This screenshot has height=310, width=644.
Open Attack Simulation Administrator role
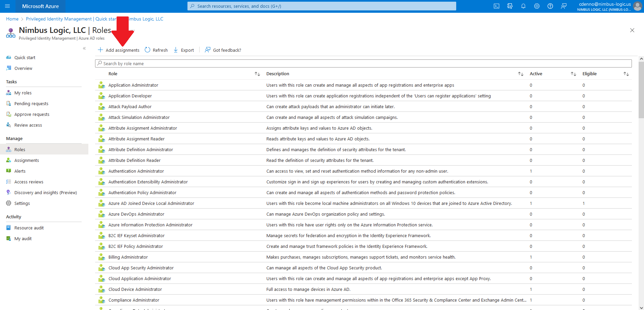pos(139,118)
